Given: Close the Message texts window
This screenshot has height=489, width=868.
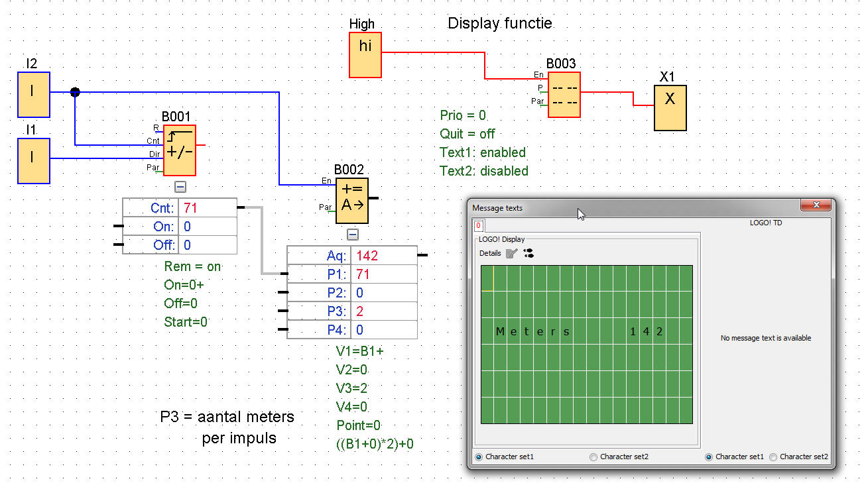Looking at the screenshot, I should click(816, 205).
